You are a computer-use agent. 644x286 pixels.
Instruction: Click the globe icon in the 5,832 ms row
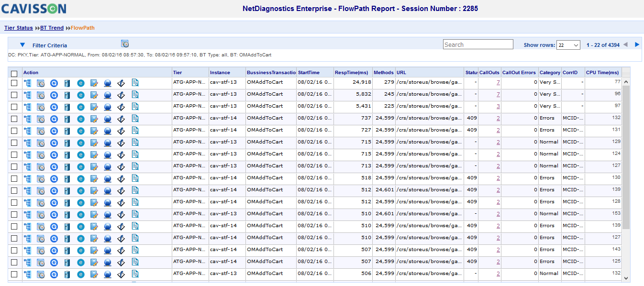pyautogui.click(x=108, y=95)
